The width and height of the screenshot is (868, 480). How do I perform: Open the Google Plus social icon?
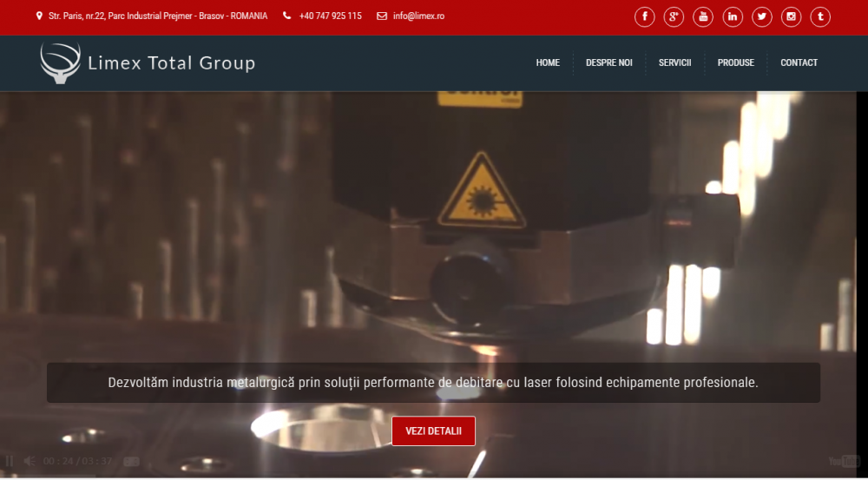click(674, 16)
